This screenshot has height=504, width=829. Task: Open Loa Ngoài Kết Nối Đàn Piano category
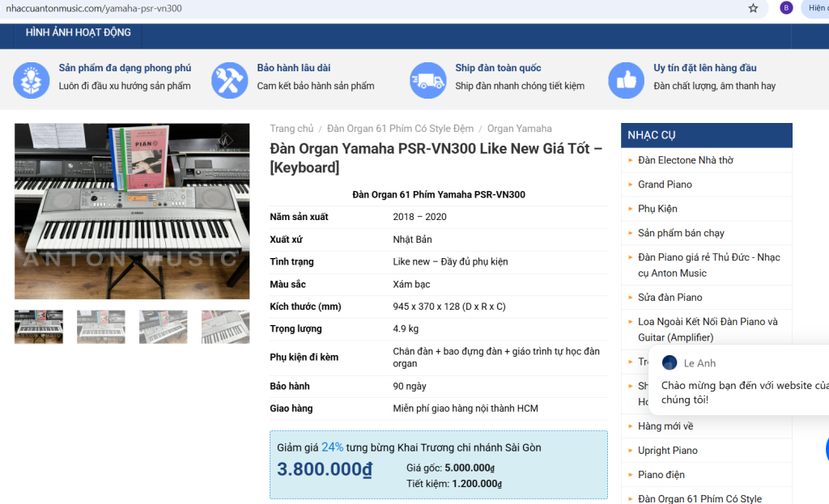click(708, 329)
